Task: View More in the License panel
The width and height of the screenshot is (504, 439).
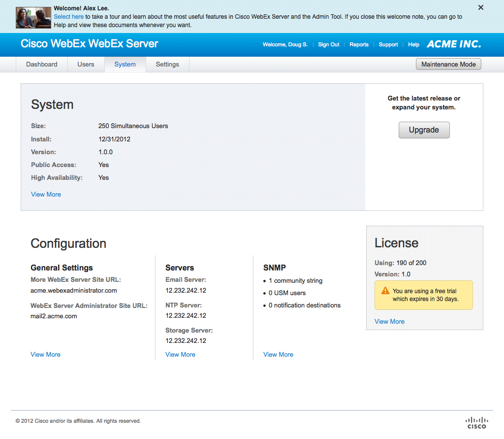Action: (x=389, y=322)
